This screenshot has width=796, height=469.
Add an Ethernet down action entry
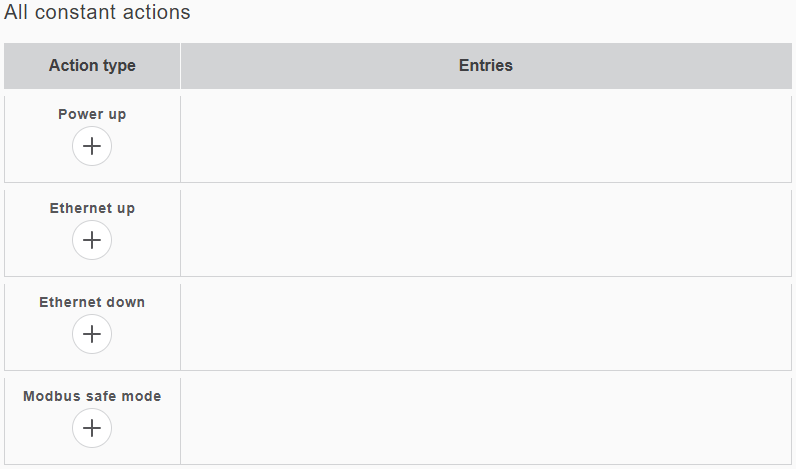click(92, 334)
